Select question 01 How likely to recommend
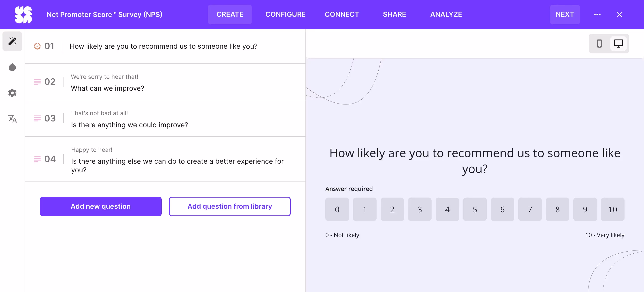 [x=165, y=46]
